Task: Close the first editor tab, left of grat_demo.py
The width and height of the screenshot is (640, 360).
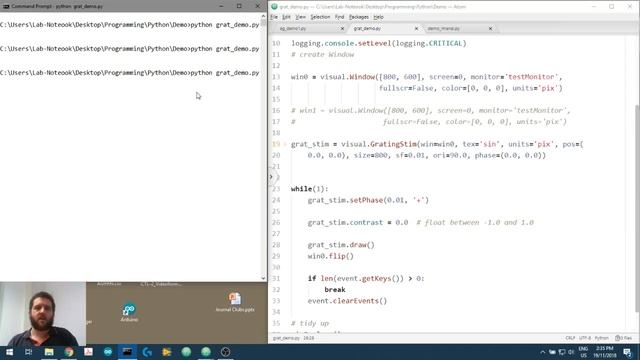Action: (x=342, y=29)
